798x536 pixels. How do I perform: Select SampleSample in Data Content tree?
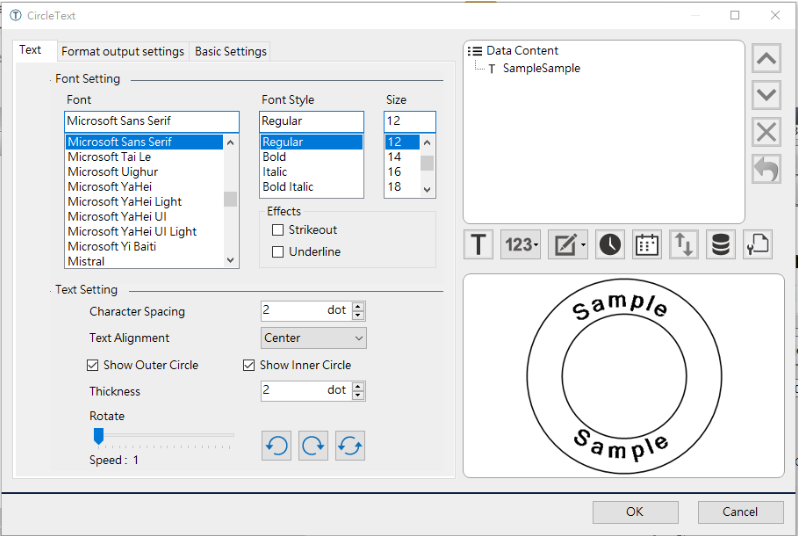(x=542, y=68)
